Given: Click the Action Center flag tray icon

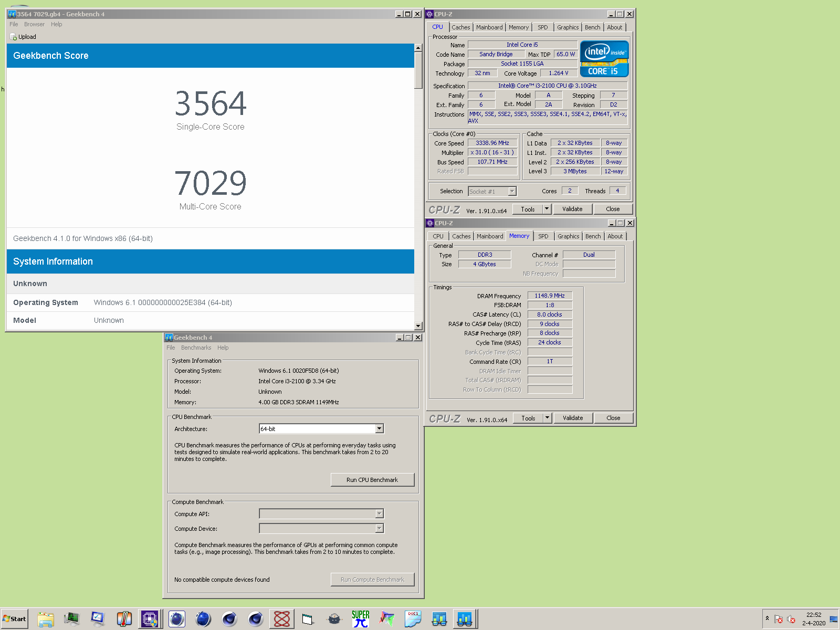Looking at the screenshot, I should pos(779,619).
